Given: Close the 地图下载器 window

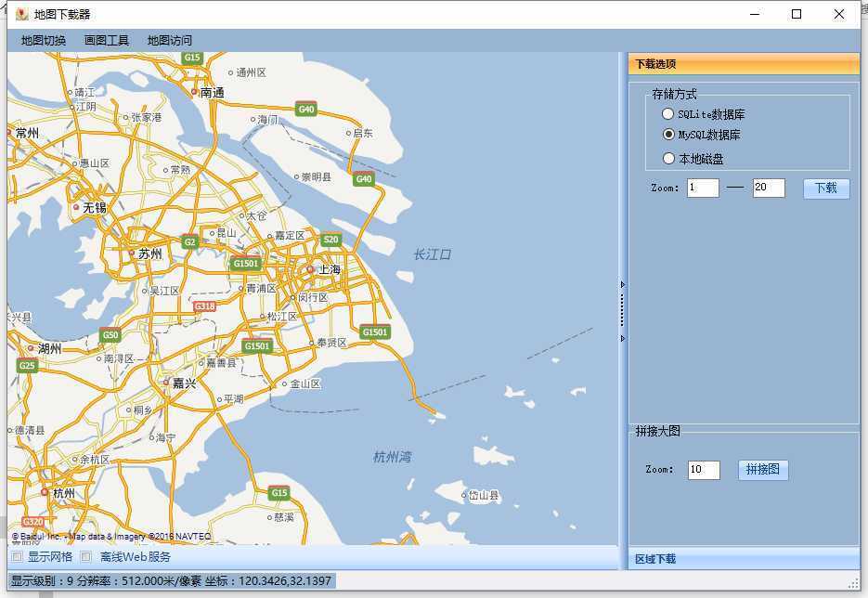Looking at the screenshot, I should click(x=839, y=14).
